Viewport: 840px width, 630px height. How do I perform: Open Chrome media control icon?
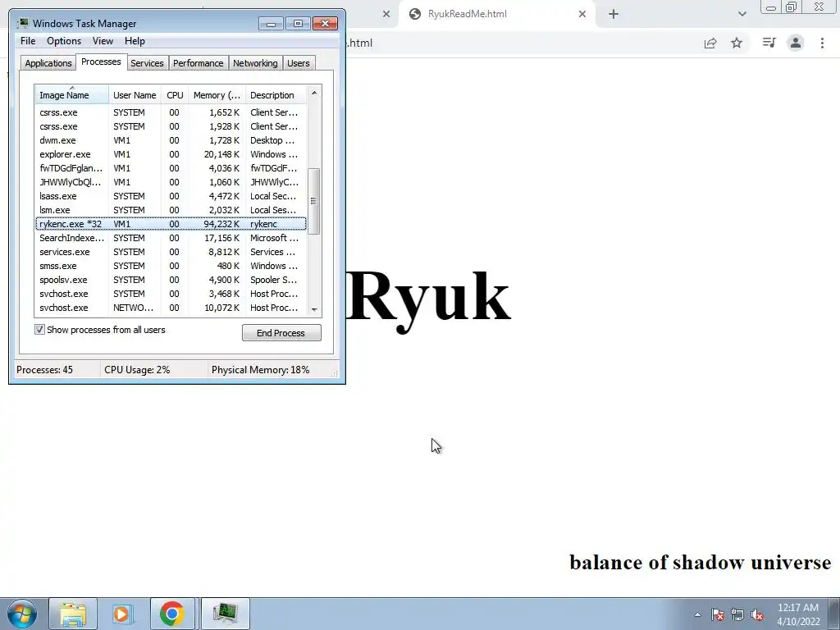point(769,43)
